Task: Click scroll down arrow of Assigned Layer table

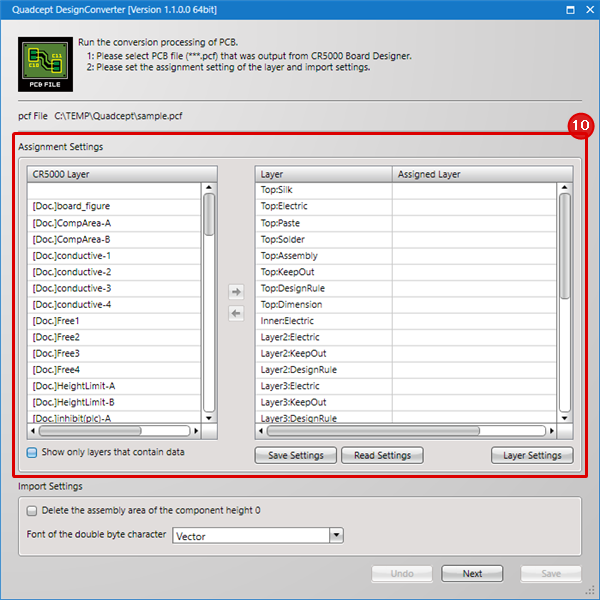Action: (565, 418)
